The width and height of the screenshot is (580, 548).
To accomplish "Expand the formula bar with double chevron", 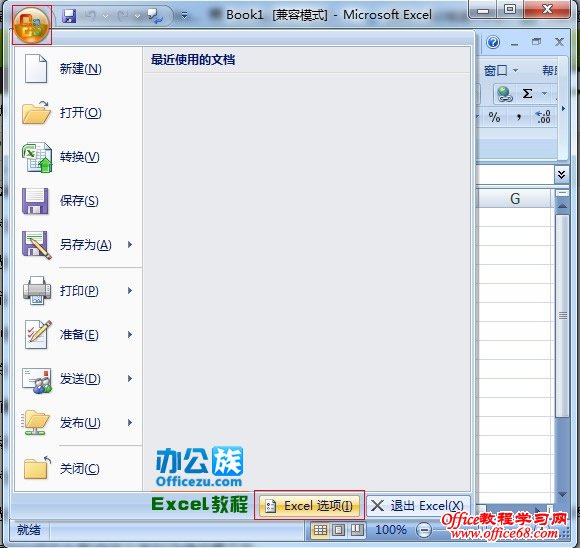I will [562, 175].
